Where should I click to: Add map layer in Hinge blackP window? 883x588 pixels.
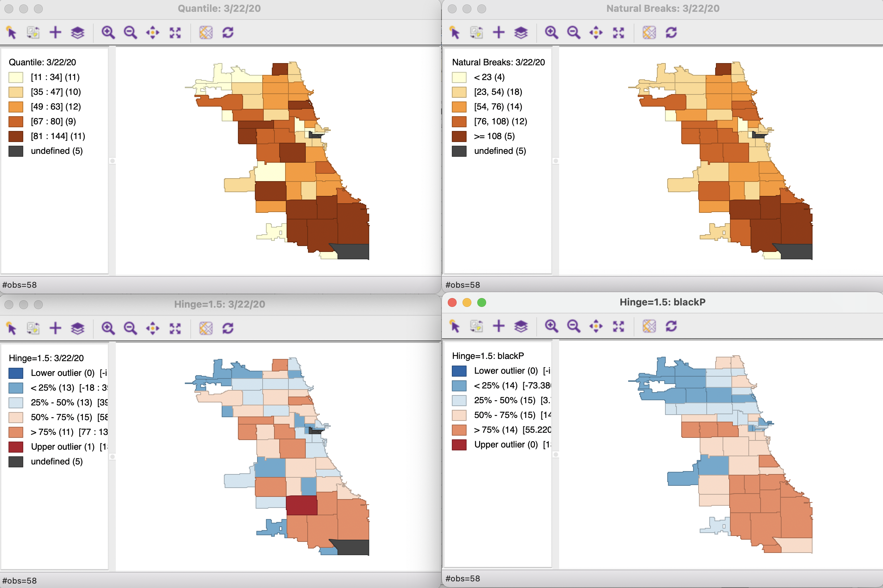pyautogui.click(x=499, y=326)
